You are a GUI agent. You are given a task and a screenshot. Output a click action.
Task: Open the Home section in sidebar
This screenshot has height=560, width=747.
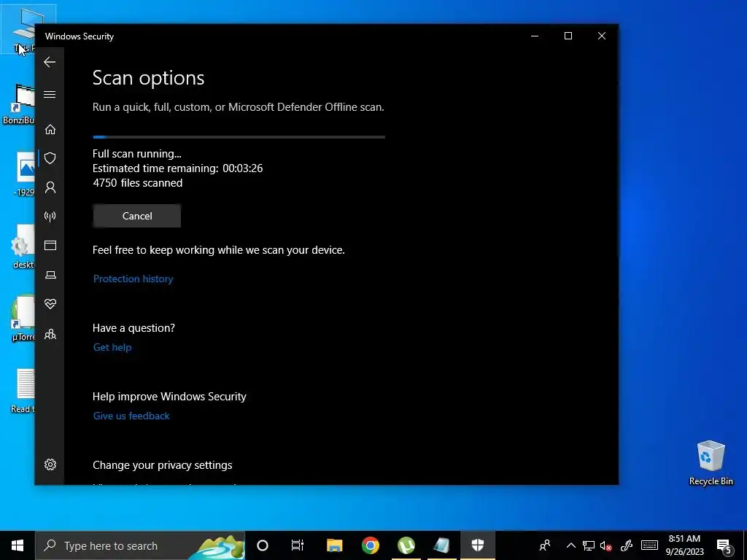point(50,130)
